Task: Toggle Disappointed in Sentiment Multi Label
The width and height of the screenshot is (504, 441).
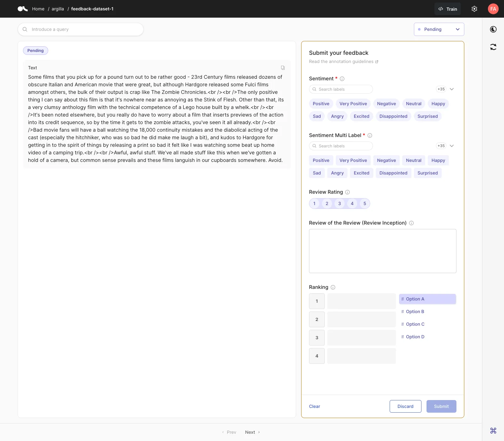Action: [x=393, y=173]
